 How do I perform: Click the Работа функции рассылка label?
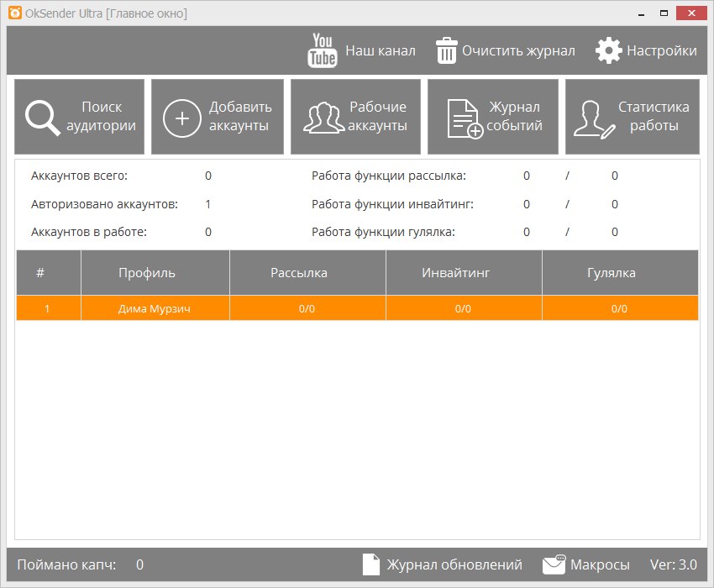tap(389, 176)
